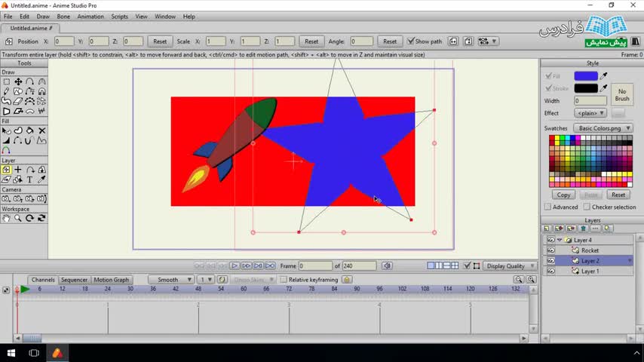Click the Reset button under swatches
Viewport: 644px width, 362px height.
click(618, 195)
